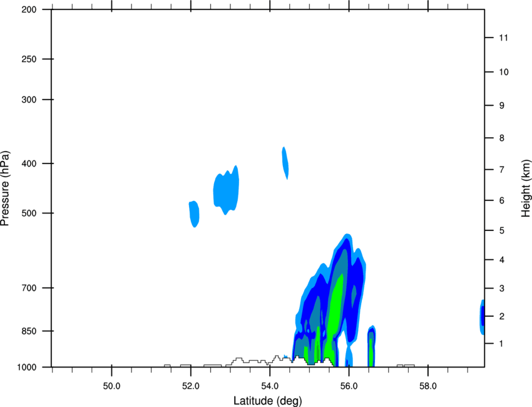The height and width of the screenshot is (407, 532).
Task: Click height tick label 8
Action: tap(502, 138)
